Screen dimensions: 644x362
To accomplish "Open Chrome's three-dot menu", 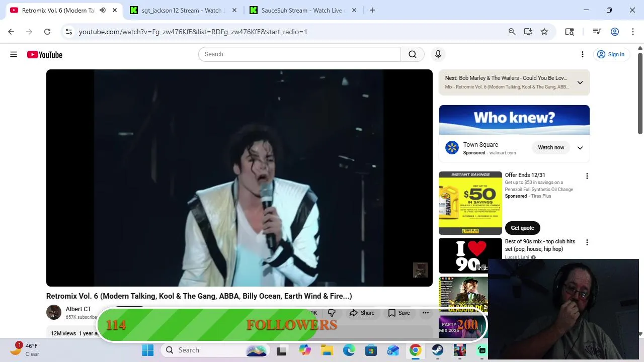I will (633, 32).
